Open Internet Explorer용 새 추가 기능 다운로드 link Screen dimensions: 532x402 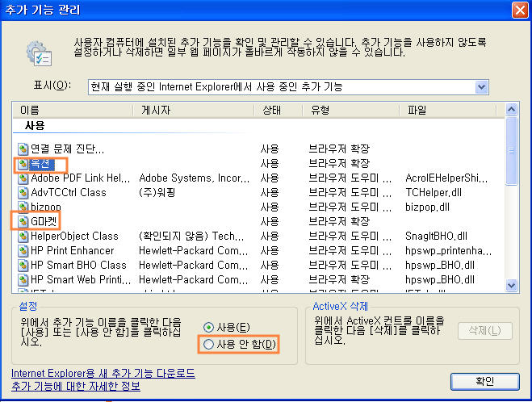tap(103, 374)
